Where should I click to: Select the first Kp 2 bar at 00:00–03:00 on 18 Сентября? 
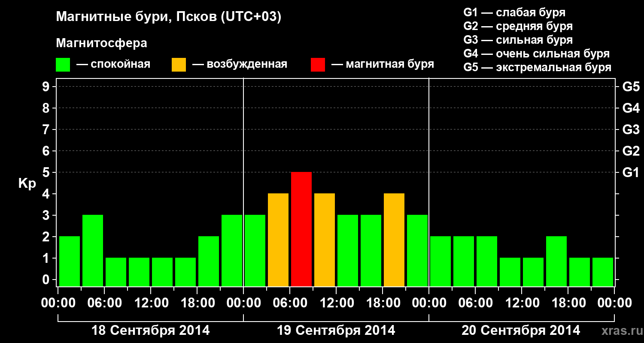click(70, 262)
